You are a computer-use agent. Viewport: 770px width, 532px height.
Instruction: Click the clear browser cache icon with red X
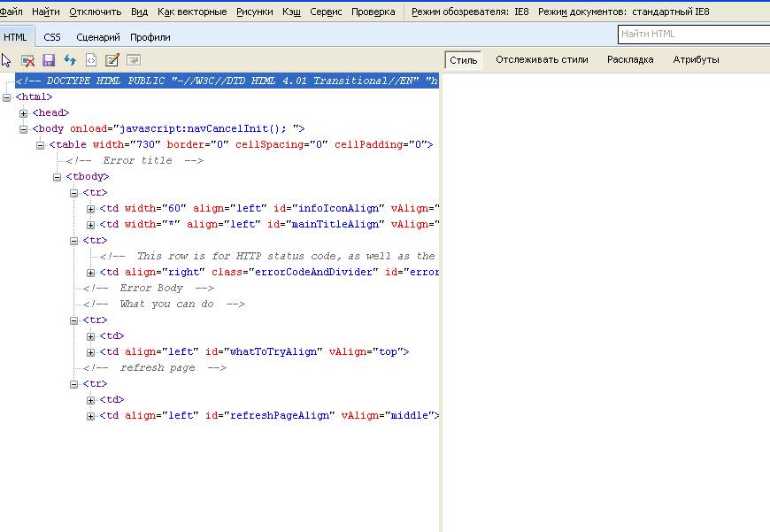[x=28, y=60]
